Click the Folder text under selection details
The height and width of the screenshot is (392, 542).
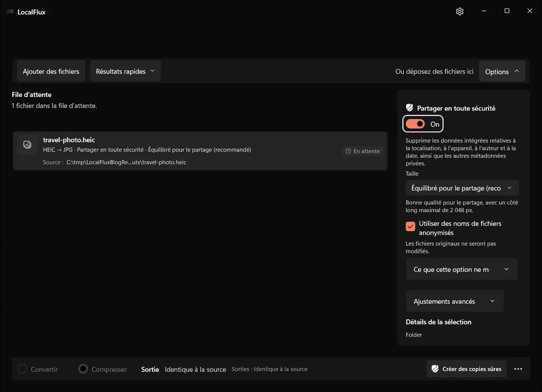(x=414, y=335)
